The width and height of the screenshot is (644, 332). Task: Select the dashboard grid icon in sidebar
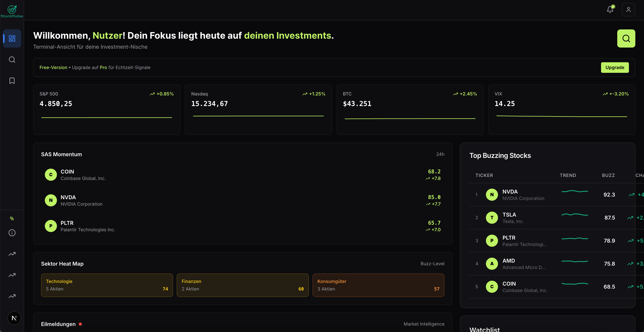click(x=12, y=38)
